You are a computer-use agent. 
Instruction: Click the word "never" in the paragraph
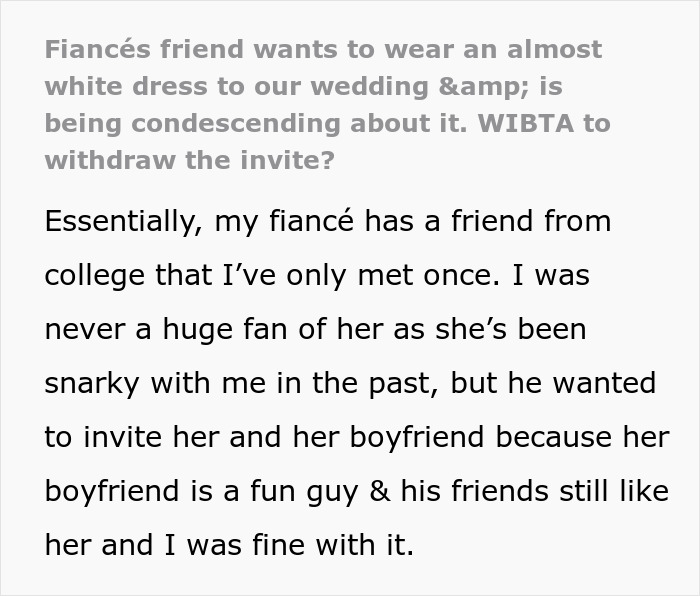tap(81, 328)
